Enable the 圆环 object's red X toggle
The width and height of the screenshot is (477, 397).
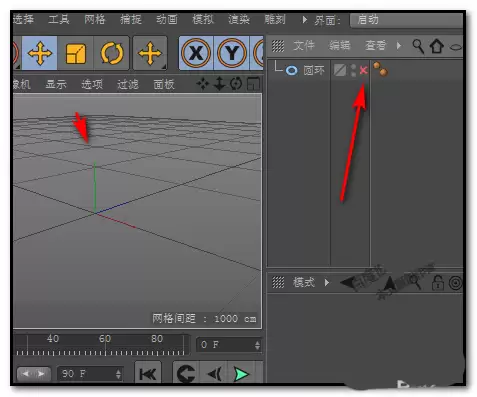click(x=363, y=70)
